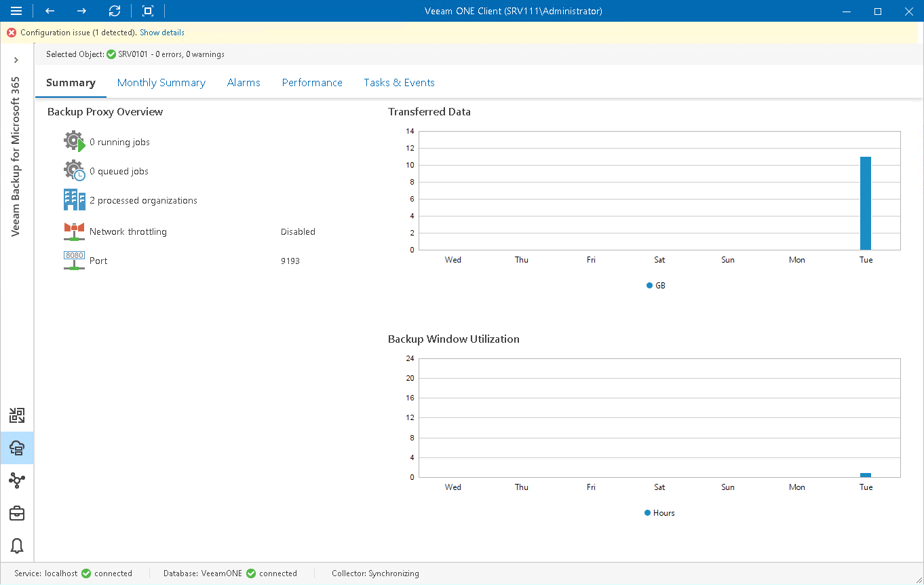Click the red configuration issue error icon
The height and width of the screenshot is (585, 924).
tap(12, 33)
